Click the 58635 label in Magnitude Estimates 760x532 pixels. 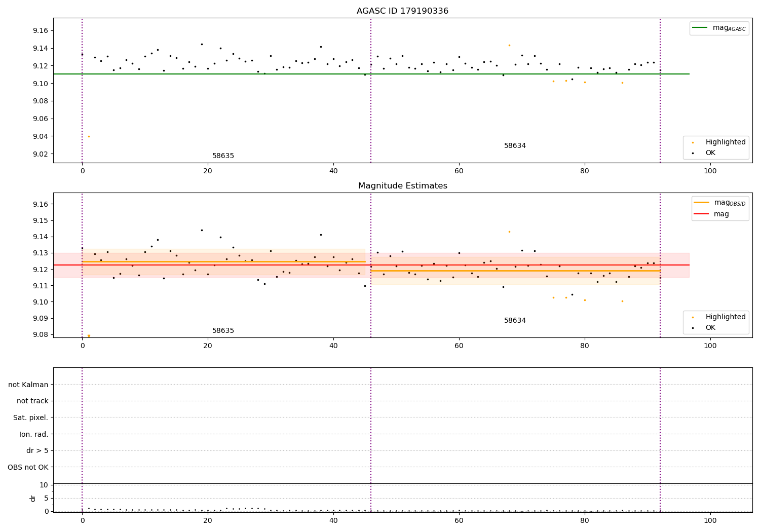[223, 331]
